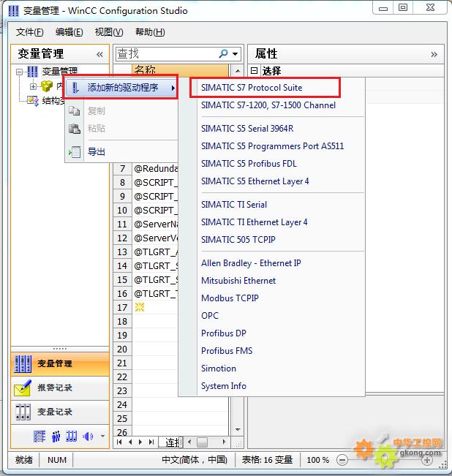Select SIMATIC S5 Ethernet Layer 4
The height and width of the screenshot is (476, 452).
pyautogui.click(x=255, y=181)
